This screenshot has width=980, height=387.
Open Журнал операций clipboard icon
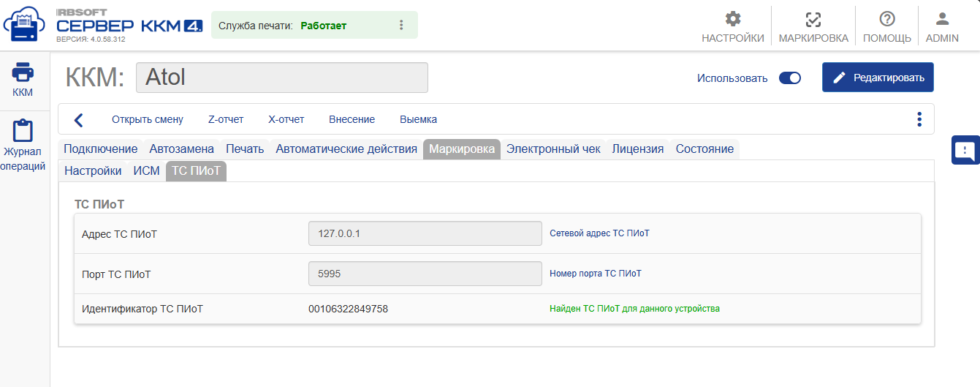coord(23,132)
